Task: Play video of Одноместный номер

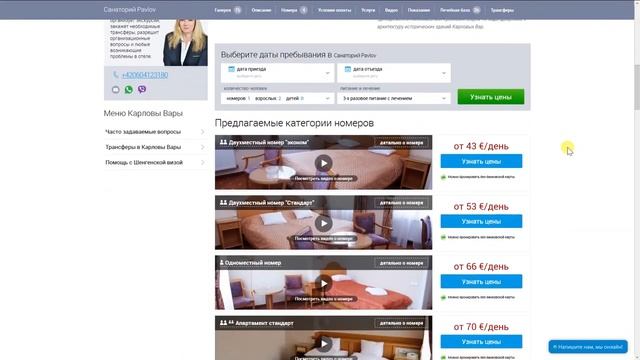Action: tap(323, 283)
